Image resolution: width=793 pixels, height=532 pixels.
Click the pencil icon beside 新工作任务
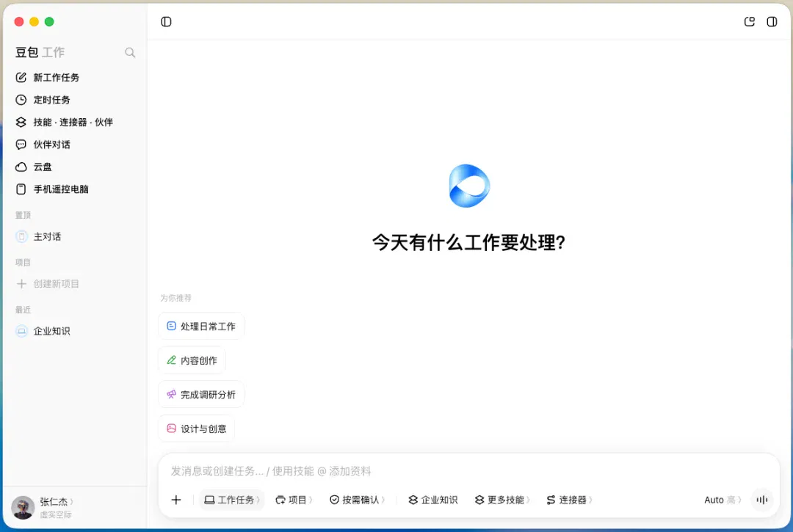21,77
